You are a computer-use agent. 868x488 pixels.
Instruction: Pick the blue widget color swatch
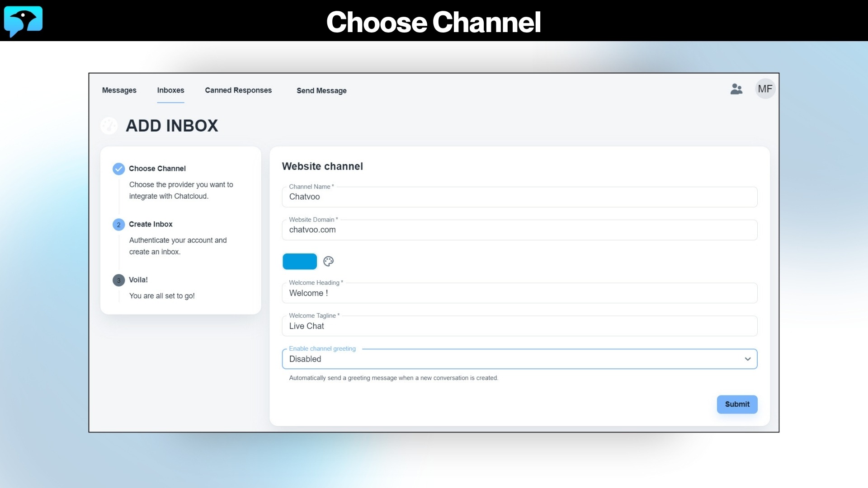pos(300,261)
